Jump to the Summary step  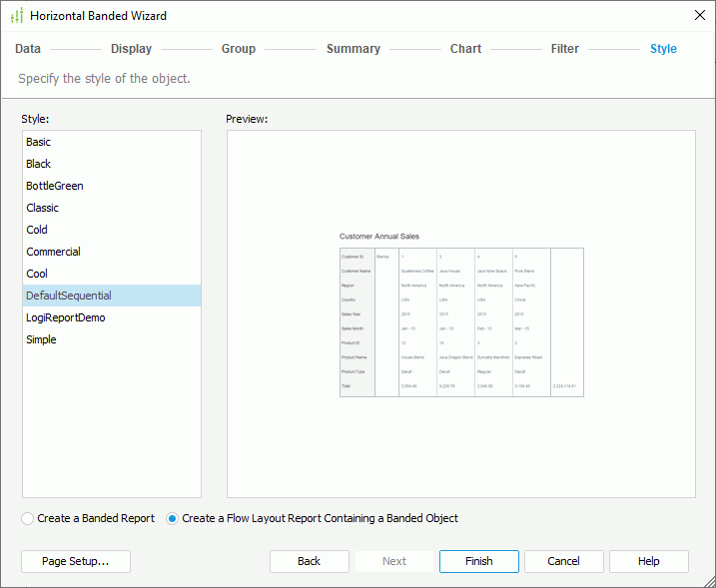click(353, 49)
